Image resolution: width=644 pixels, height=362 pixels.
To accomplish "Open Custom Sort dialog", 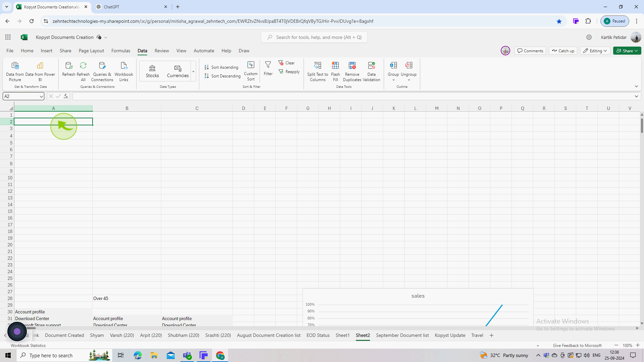I will click(x=251, y=71).
